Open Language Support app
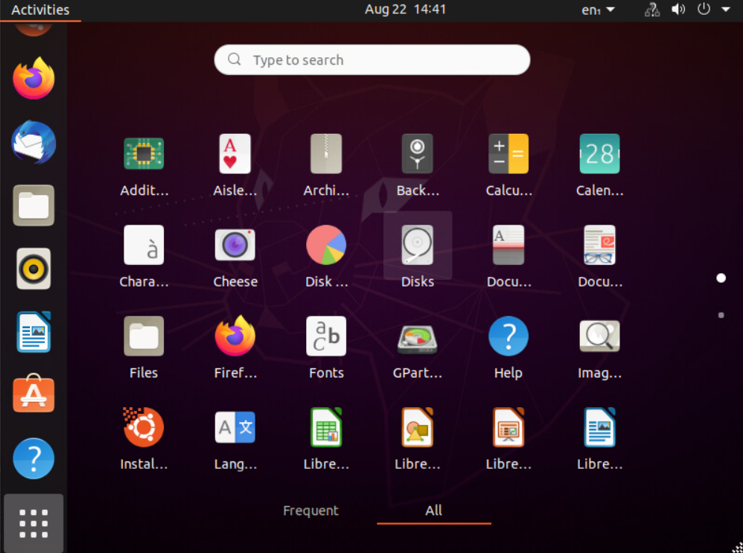 point(235,427)
